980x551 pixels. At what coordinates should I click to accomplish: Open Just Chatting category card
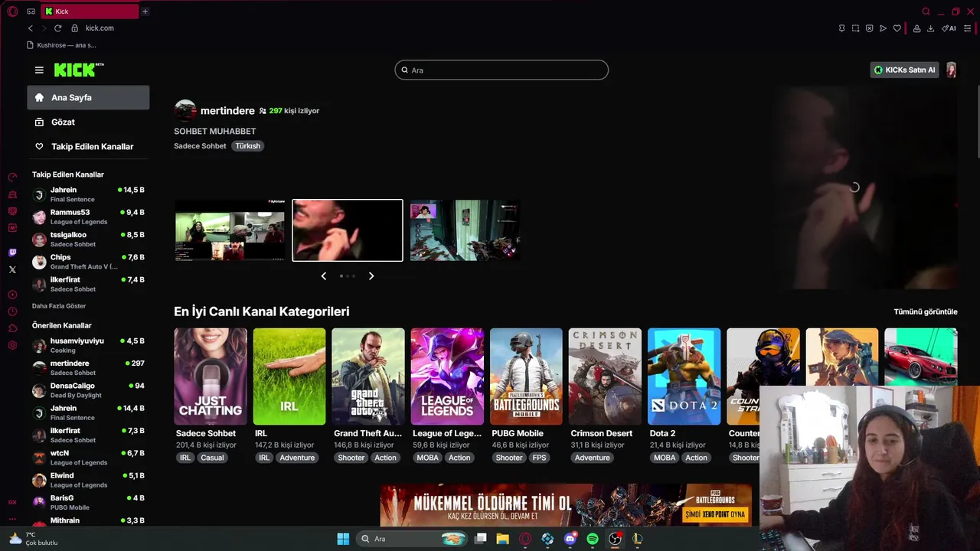211,377
